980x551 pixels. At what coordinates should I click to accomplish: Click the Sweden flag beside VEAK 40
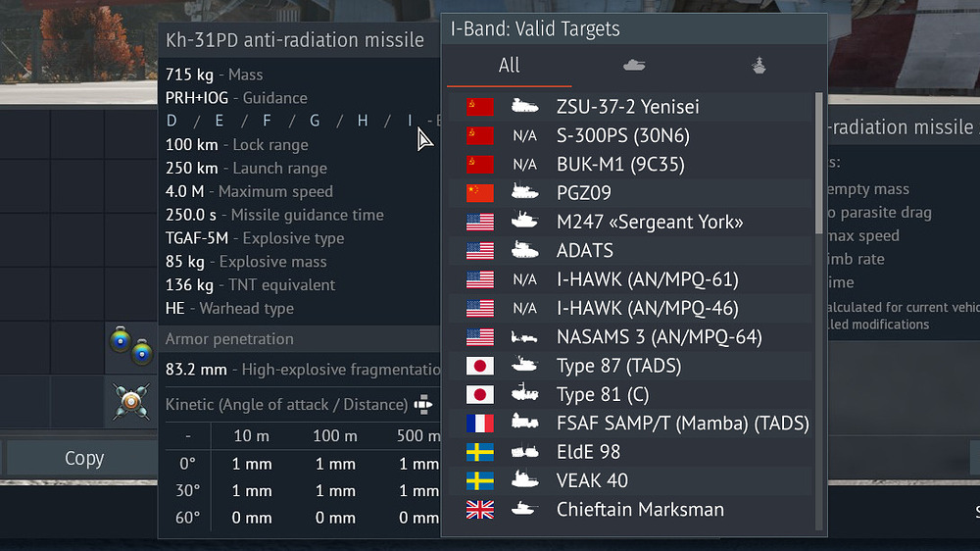click(x=480, y=481)
